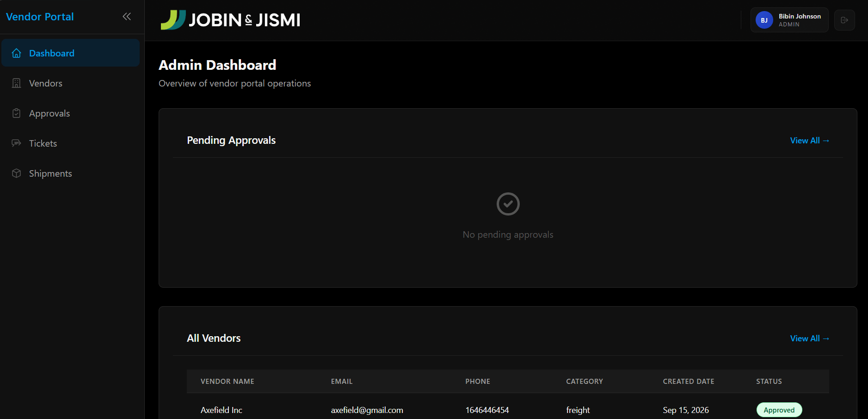Image resolution: width=868 pixels, height=419 pixels.
Task: Collapse the sidebar with the double chevron
Action: [x=127, y=17]
